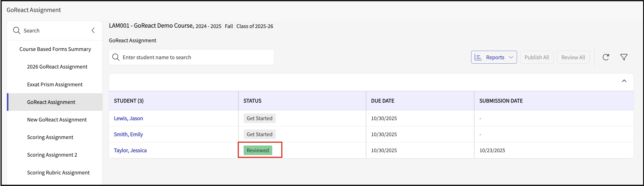Open Scoring Rubric Assignment
The height and width of the screenshot is (186, 644).
click(58, 172)
